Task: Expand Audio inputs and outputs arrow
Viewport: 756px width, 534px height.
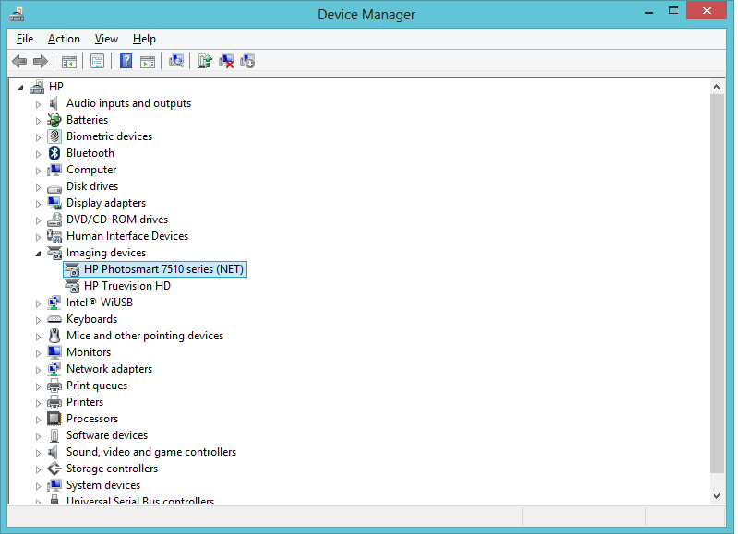Action: point(38,104)
